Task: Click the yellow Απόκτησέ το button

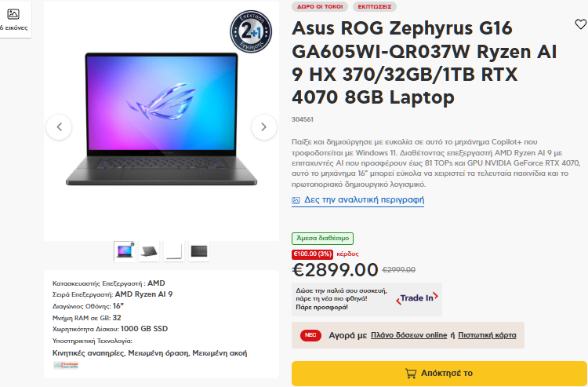Action: coord(439,374)
